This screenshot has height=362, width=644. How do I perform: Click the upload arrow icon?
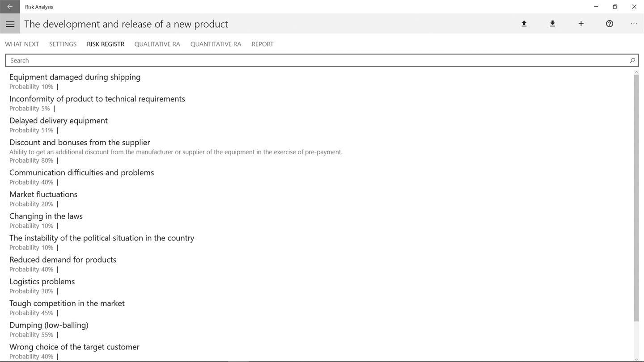coord(524,24)
